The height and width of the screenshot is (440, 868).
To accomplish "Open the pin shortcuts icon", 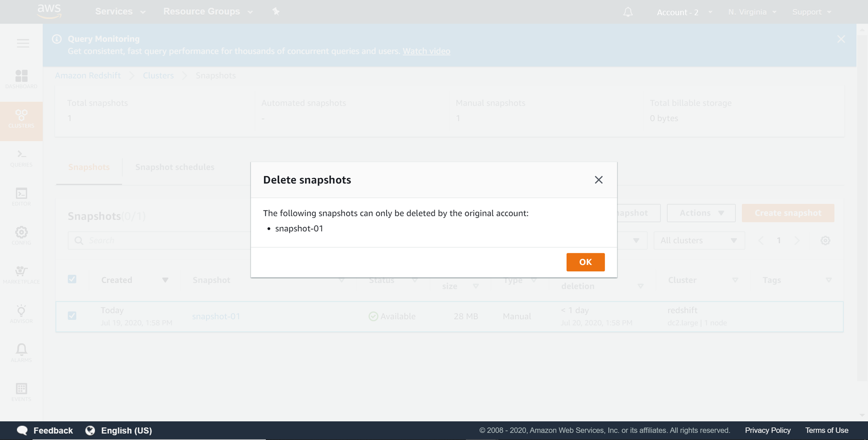I will point(276,12).
